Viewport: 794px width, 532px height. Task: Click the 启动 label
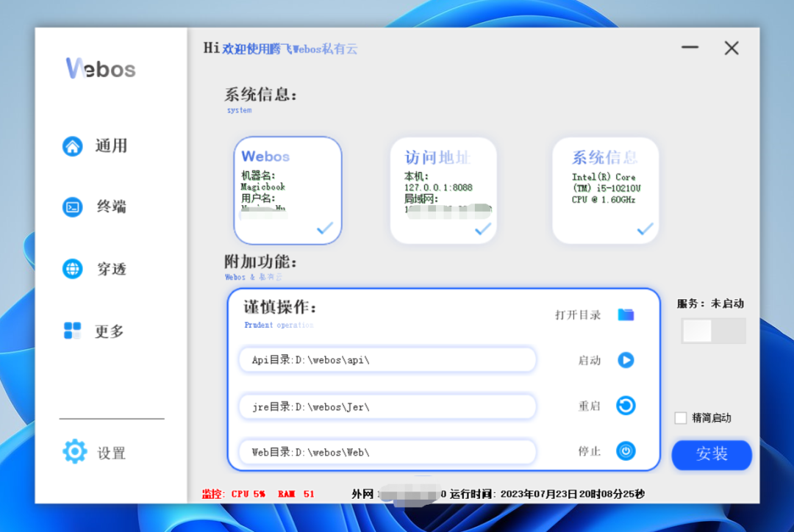590,360
